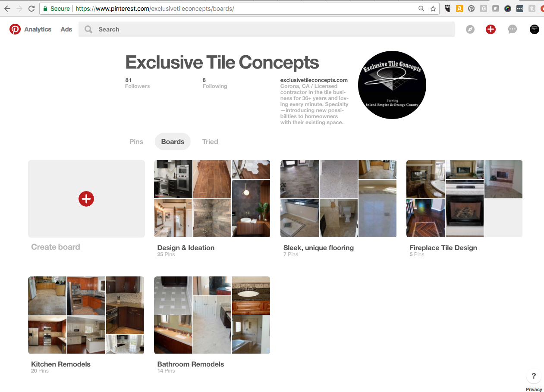
Task: Open the help question mark button
Action: 534,376
